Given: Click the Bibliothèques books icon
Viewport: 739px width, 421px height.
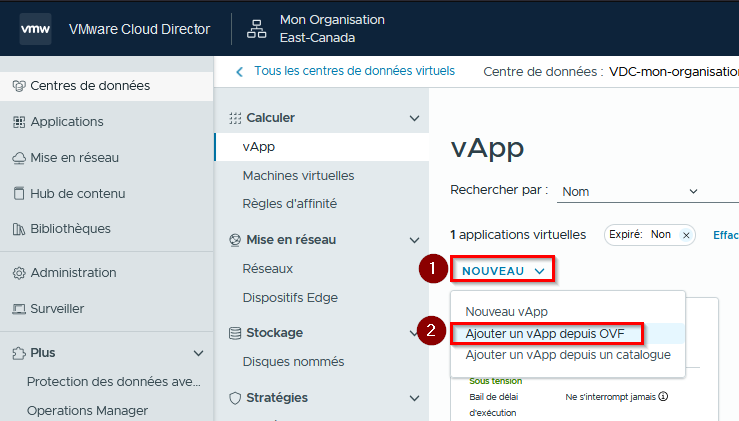Looking at the screenshot, I should (19, 229).
